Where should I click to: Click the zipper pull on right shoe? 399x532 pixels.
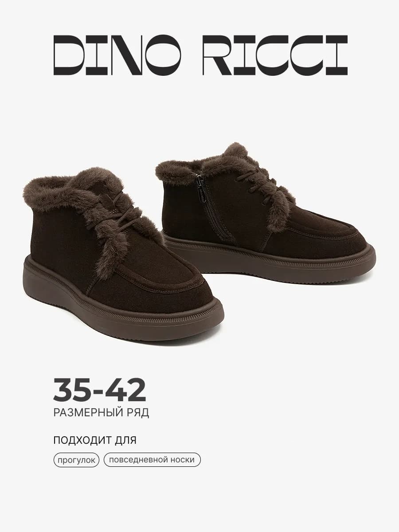pyautogui.click(x=200, y=183)
